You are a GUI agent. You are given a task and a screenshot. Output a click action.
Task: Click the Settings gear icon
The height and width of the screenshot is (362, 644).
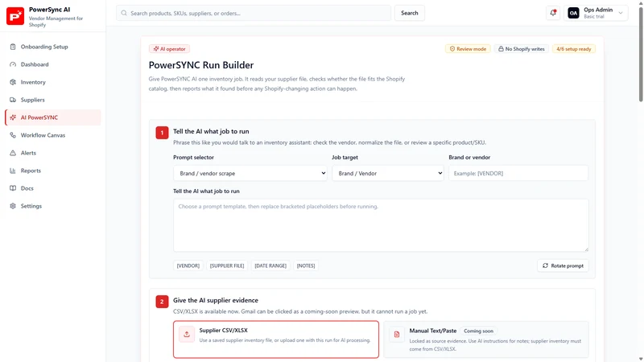point(13,206)
